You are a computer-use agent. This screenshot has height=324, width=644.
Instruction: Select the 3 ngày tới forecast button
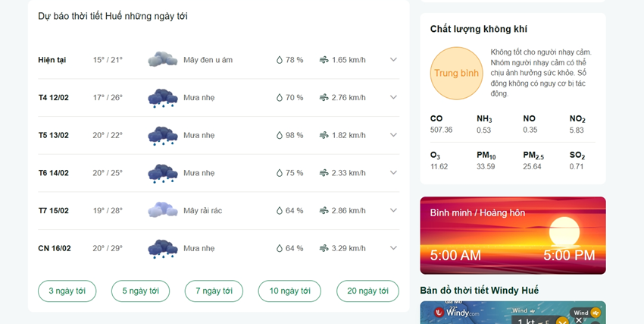click(x=67, y=291)
